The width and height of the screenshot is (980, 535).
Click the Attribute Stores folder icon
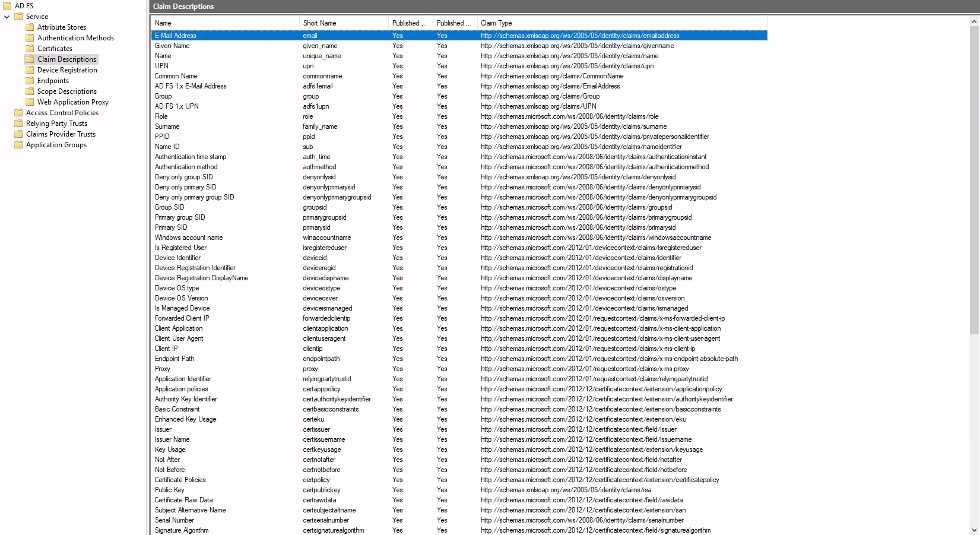(30, 27)
